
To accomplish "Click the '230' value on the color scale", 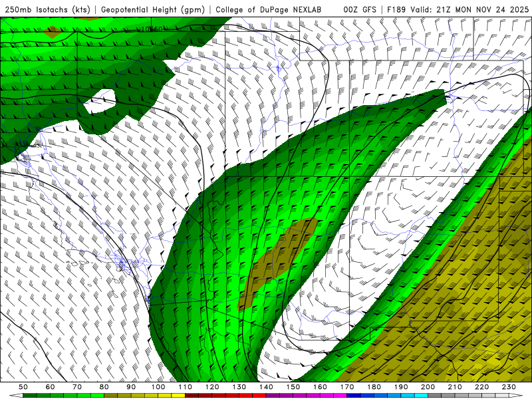I will tap(509, 387).
